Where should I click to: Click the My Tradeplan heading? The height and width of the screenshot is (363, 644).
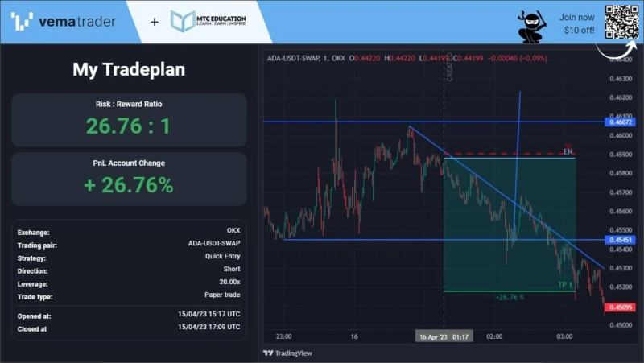(x=129, y=69)
